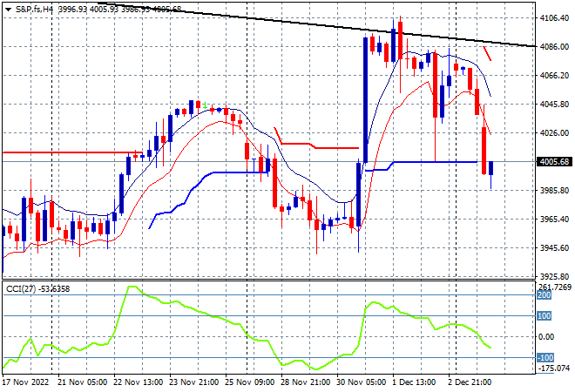This screenshot has height=392, width=575.
Task: Select the black descending trendline
Action: tap(315, 24)
